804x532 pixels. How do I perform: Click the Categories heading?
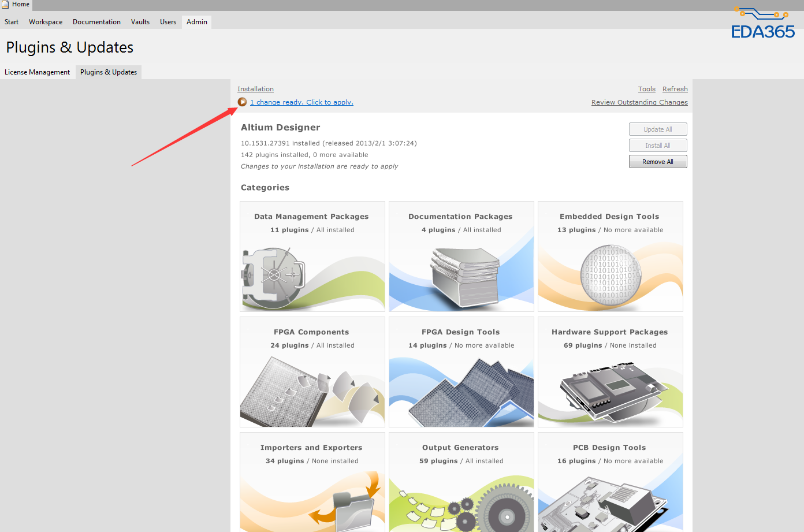click(x=265, y=188)
